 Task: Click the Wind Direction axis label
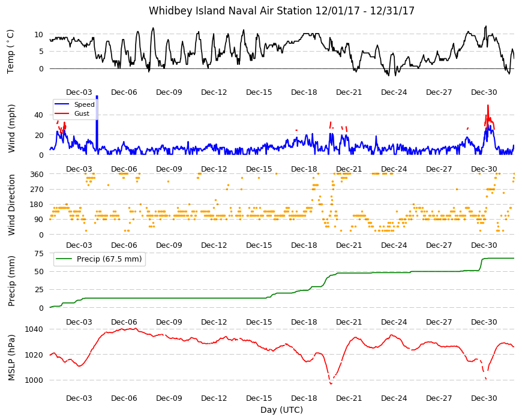point(11,205)
